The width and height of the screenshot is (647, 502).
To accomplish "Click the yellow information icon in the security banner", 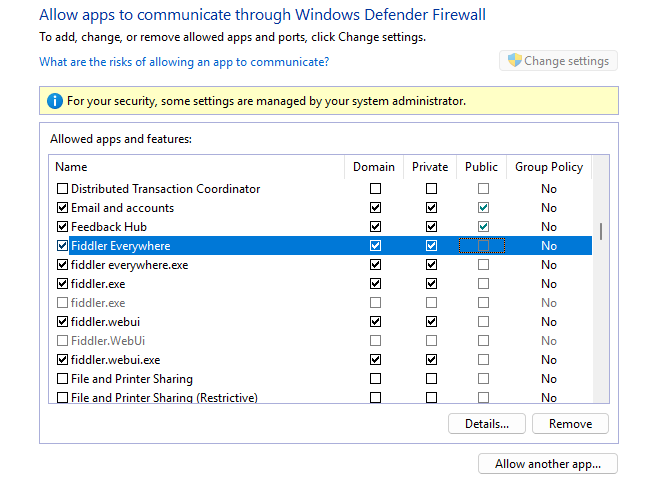I will pyautogui.click(x=53, y=101).
